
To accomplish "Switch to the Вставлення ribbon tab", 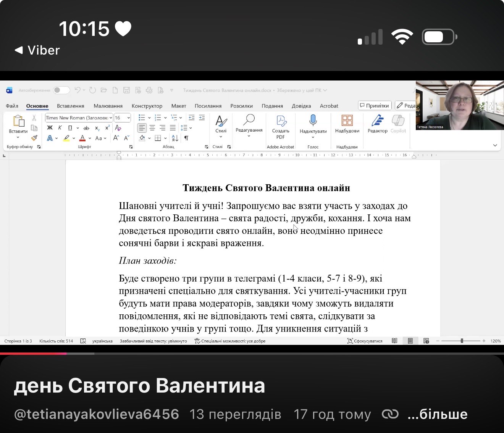I will pos(70,106).
